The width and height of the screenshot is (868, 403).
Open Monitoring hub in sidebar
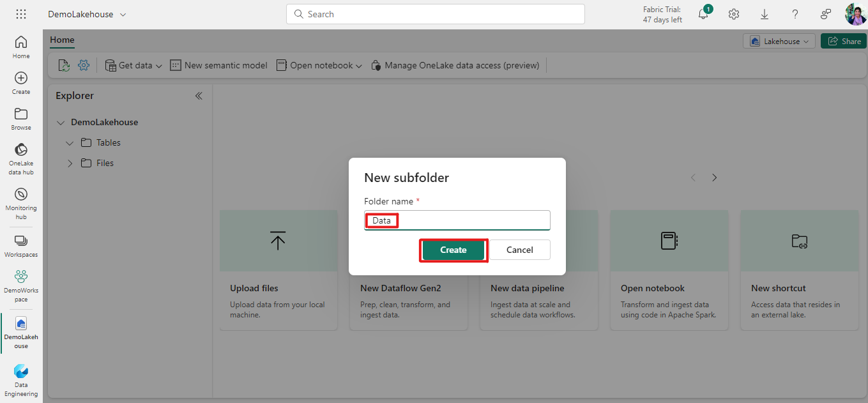click(21, 203)
